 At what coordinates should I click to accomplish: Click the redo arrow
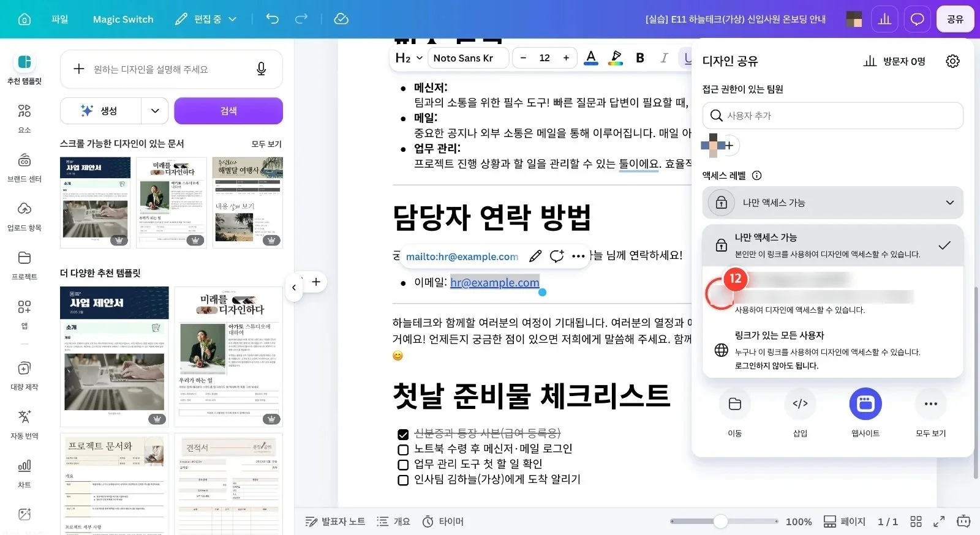[x=301, y=19]
